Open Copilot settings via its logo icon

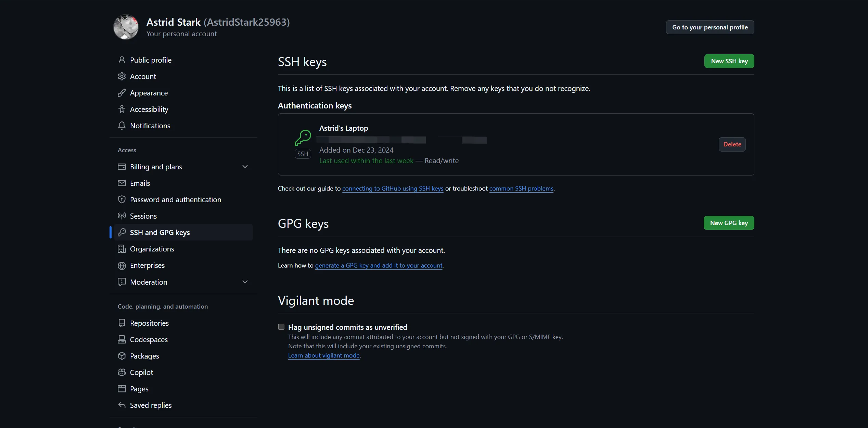122,372
